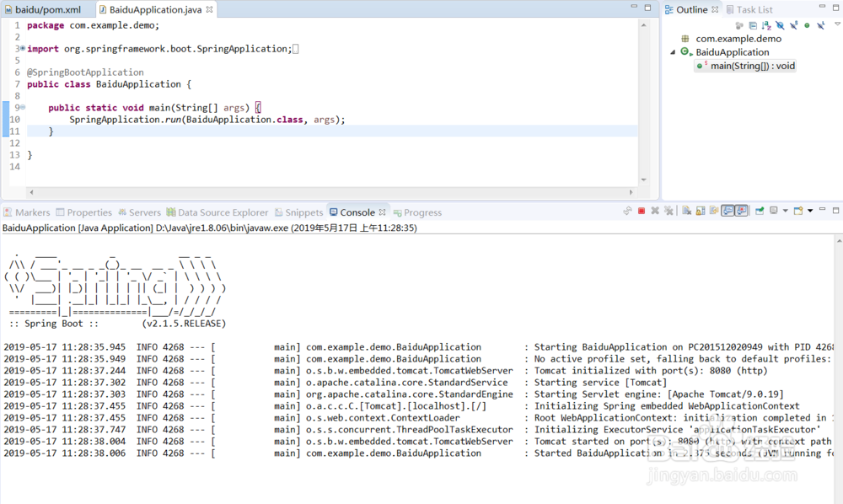Click editor horizontal scrollbar right arrow
843x504 pixels.
pos(631,192)
